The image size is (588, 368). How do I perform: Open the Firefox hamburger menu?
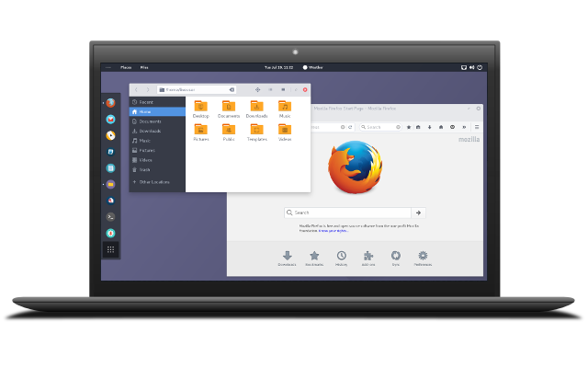pyautogui.click(x=477, y=126)
